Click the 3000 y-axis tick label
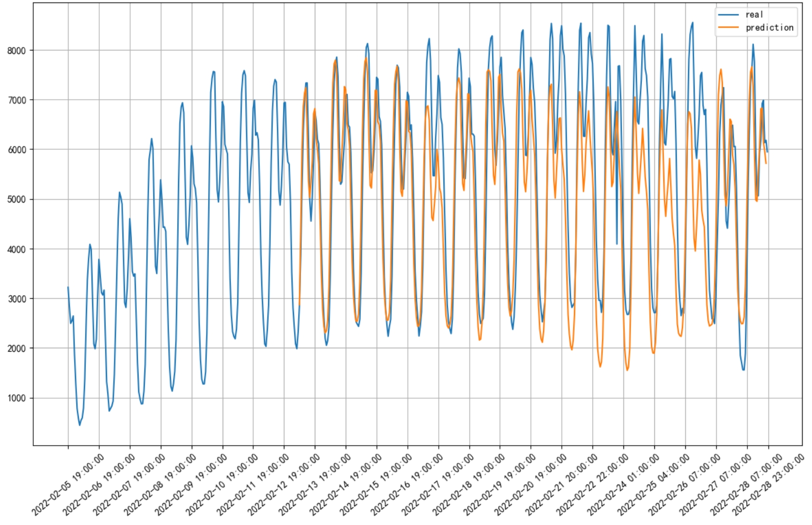 point(17,299)
